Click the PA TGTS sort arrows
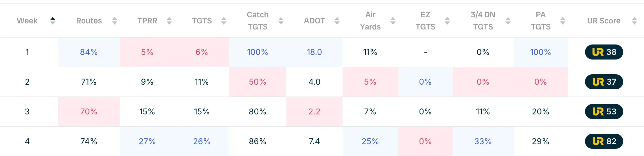 563,21
